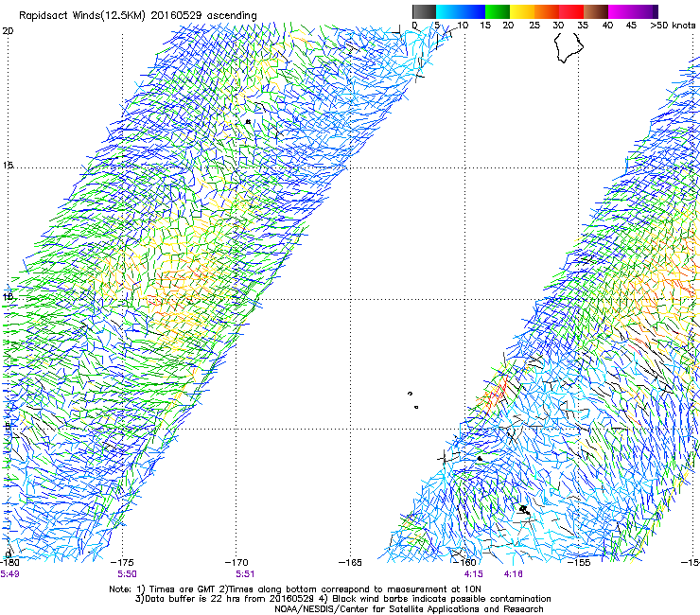Click the 'NOAA/NESDIS/Center for Satellite Applications' credit line
Screen dimensions: 700x615
[409, 609]
